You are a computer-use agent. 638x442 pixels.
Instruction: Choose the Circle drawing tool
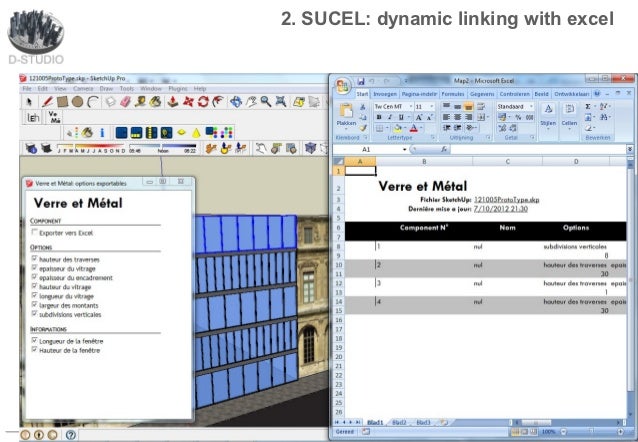click(77, 102)
